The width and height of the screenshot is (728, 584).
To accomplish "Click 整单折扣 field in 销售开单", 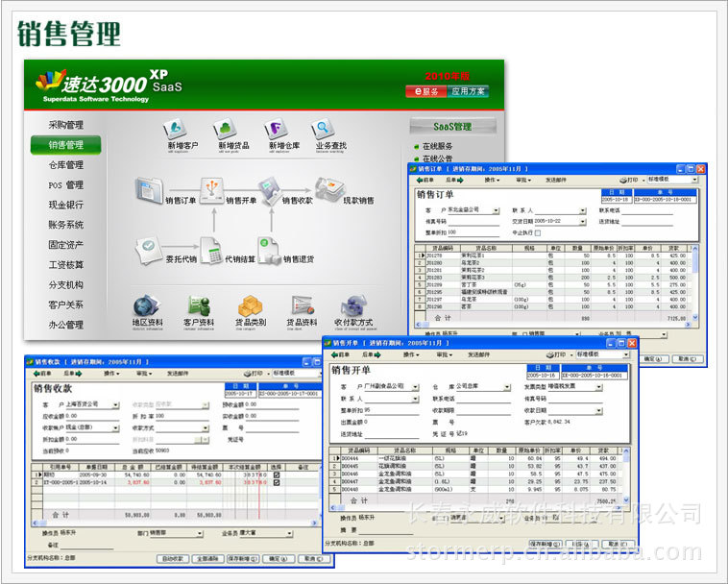I will tap(392, 410).
